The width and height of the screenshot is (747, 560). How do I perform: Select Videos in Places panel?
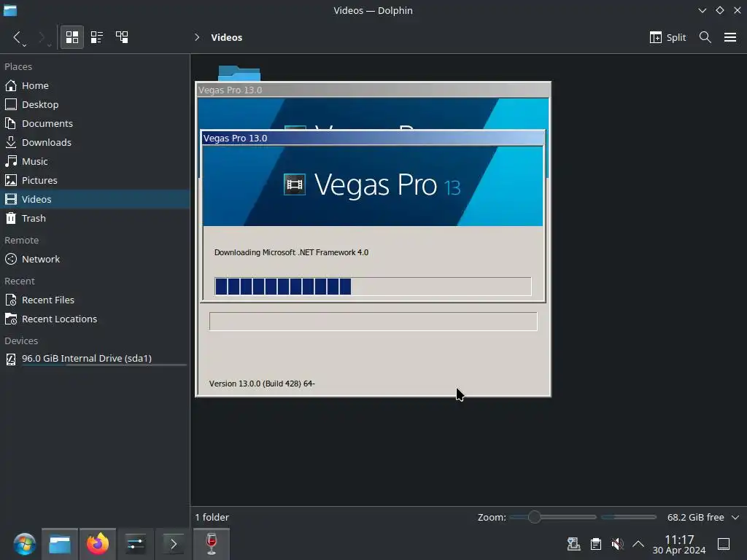pyautogui.click(x=95, y=199)
